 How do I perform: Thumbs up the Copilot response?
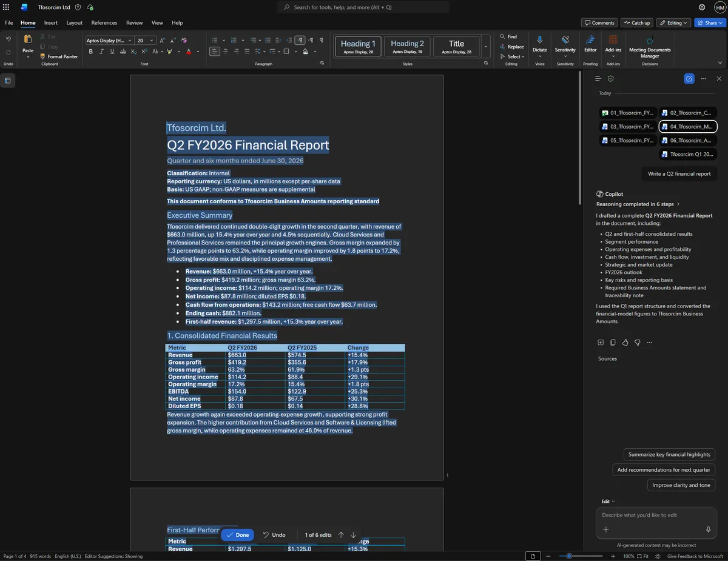click(625, 343)
